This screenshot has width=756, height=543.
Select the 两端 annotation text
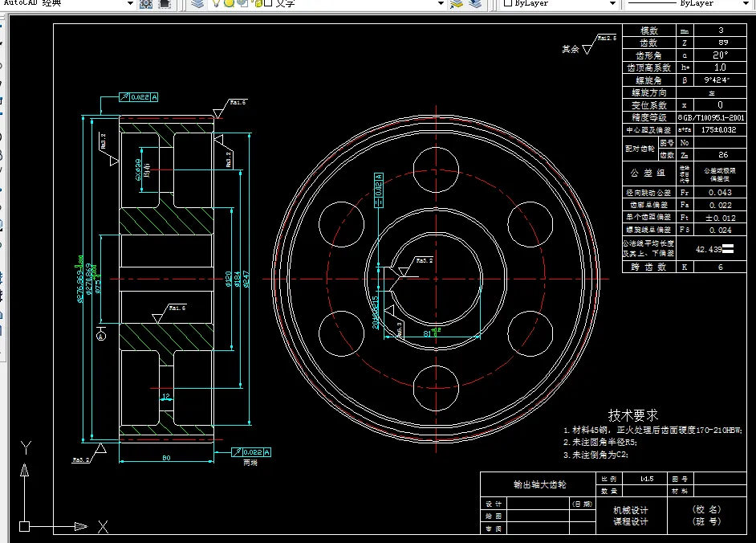[250, 463]
